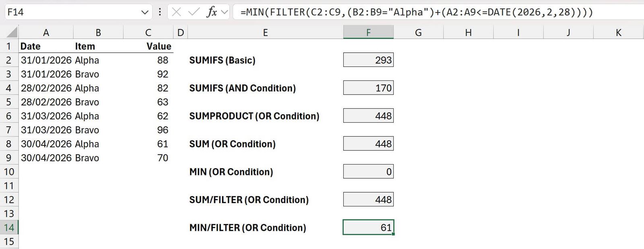Click the Name Box showing F14
644x249 pixels.
click(x=72, y=11)
